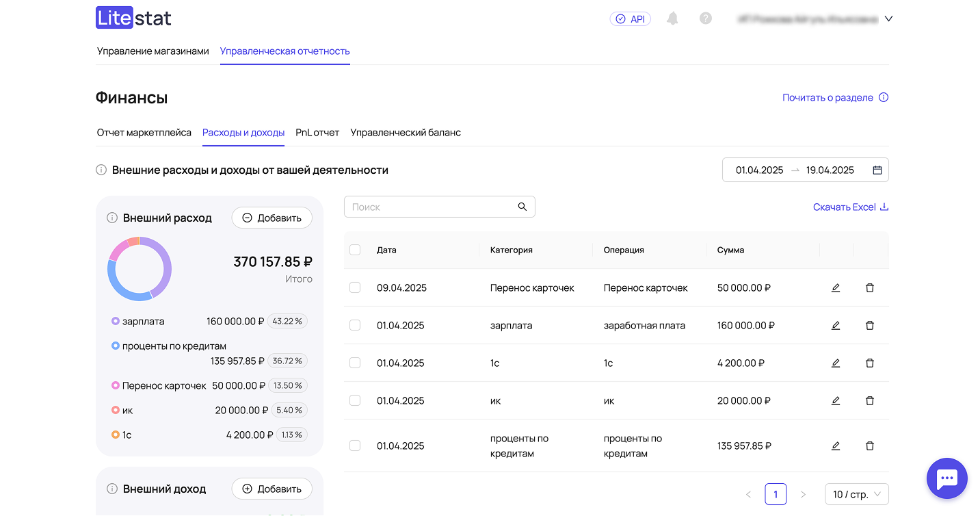This screenshot has height=516, width=980.
Task: Select checkbox for the ик row
Action: (x=355, y=401)
